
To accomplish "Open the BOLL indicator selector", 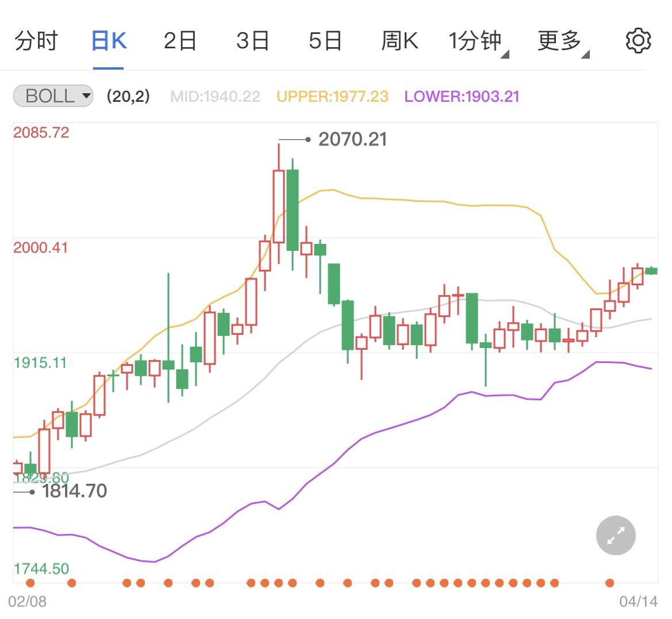I will click(53, 95).
